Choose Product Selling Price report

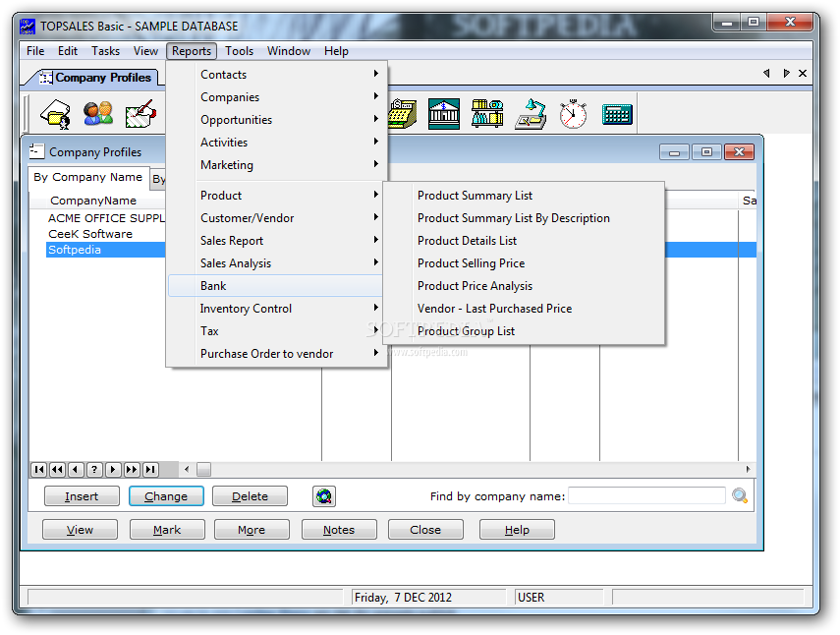point(524,263)
